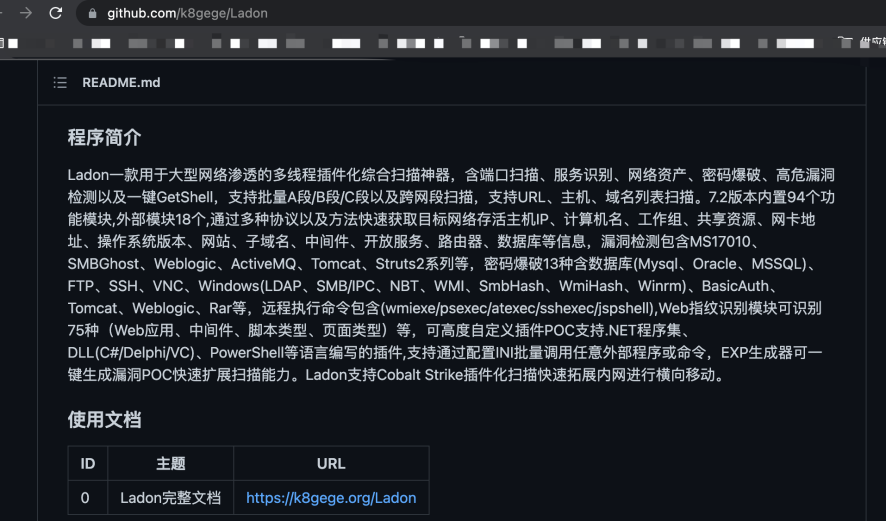Go forward in browser history

26,12
